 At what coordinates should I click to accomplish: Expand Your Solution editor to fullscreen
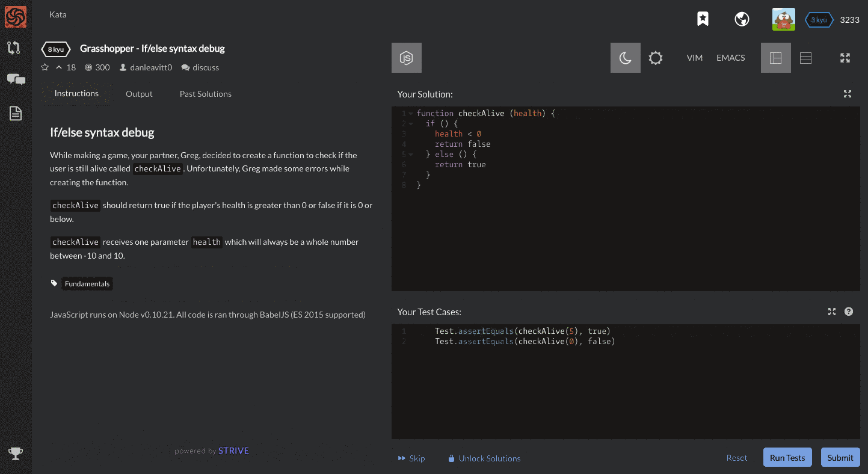point(848,94)
